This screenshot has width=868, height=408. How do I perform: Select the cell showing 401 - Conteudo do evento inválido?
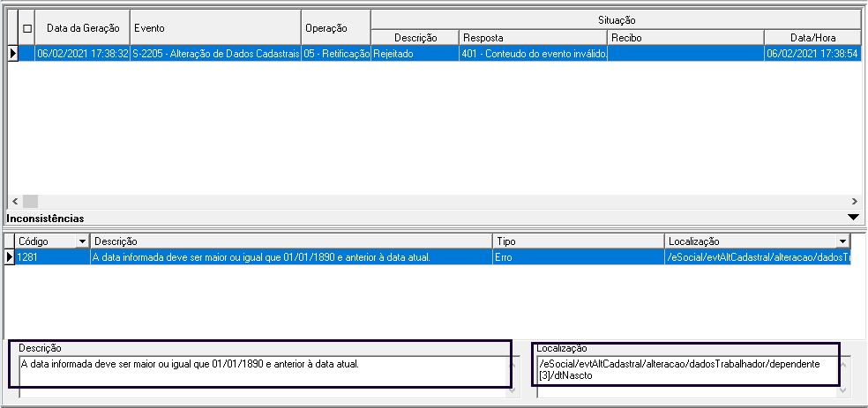(533, 54)
